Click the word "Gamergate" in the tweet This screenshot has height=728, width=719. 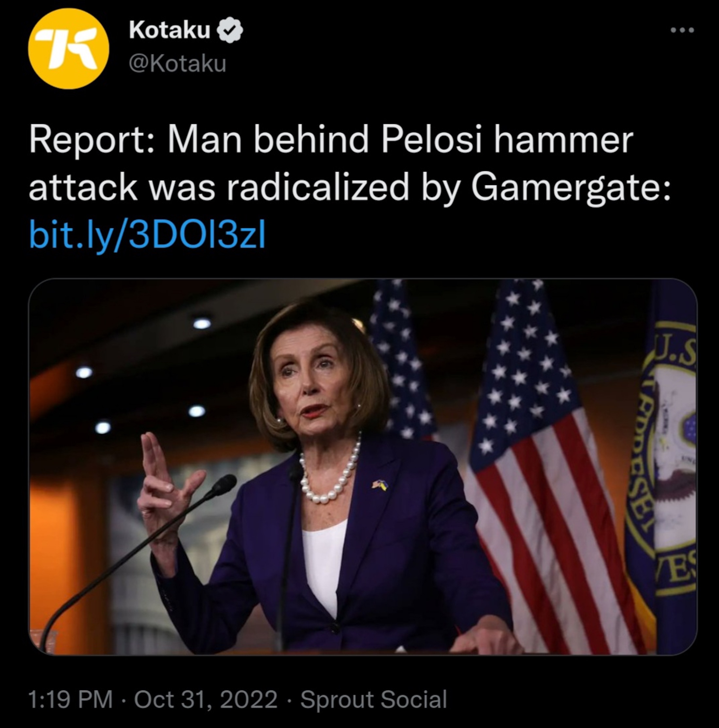(x=570, y=187)
